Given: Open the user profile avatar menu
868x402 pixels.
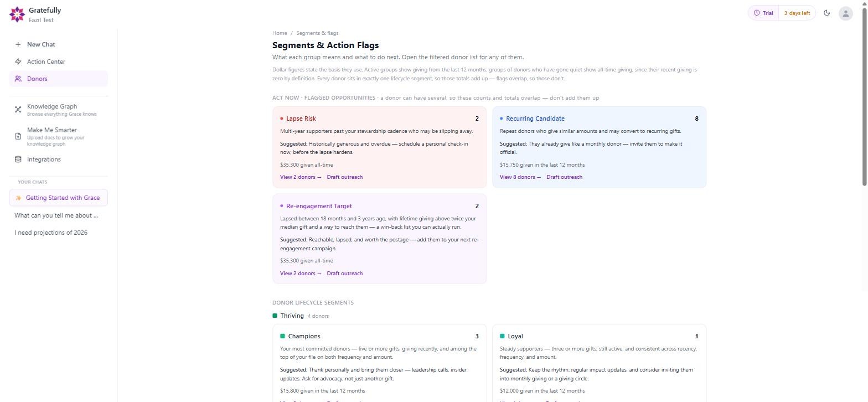Looking at the screenshot, I should click(845, 13).
